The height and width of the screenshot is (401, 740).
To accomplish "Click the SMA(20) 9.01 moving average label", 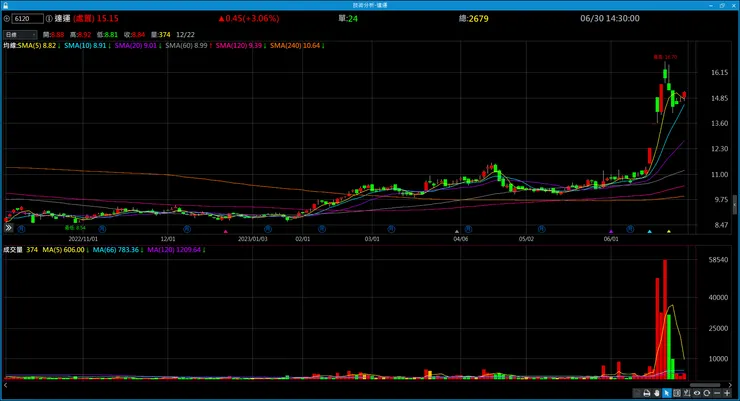I will click(x=138, y=46).
